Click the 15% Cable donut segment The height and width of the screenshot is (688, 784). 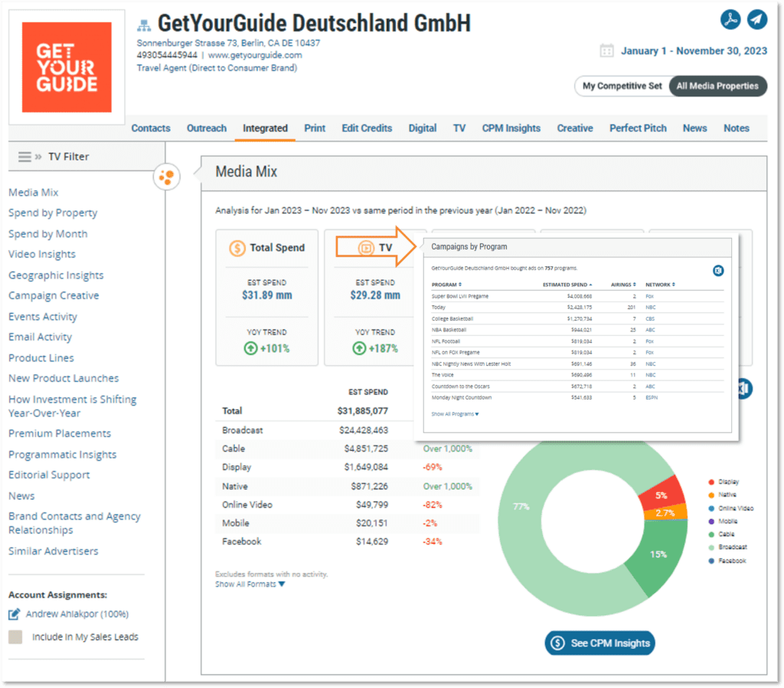[658, 555]
